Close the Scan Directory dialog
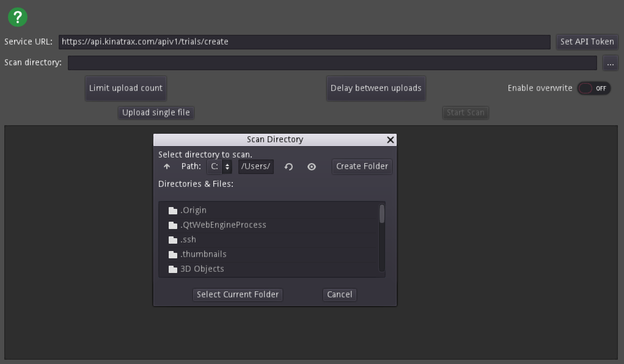 391,140
